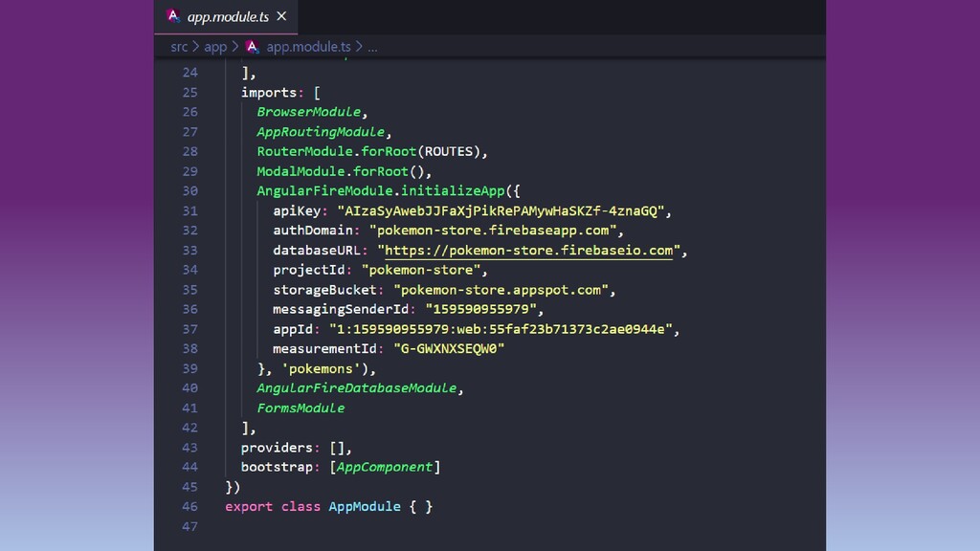Click 'AngularFireModule' on line 30
This screenshot has width=980, height=551.
point(325,191)
